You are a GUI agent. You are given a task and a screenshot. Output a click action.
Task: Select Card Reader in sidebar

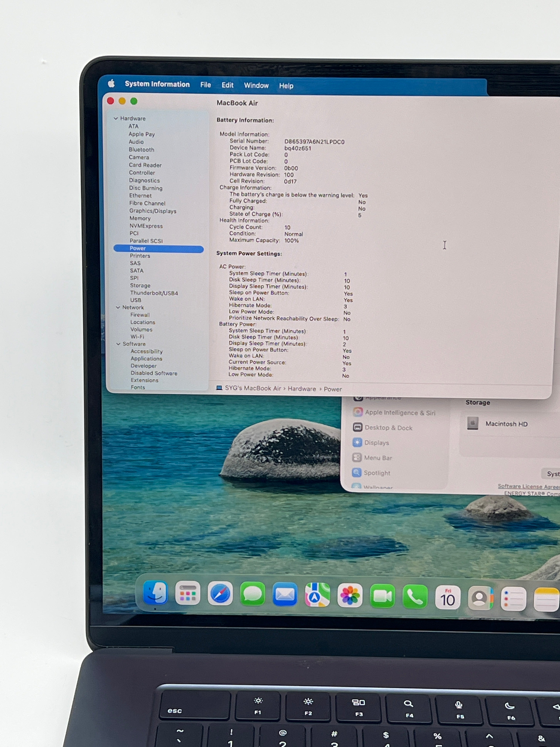pyautogui.click(x=145, y=165)
